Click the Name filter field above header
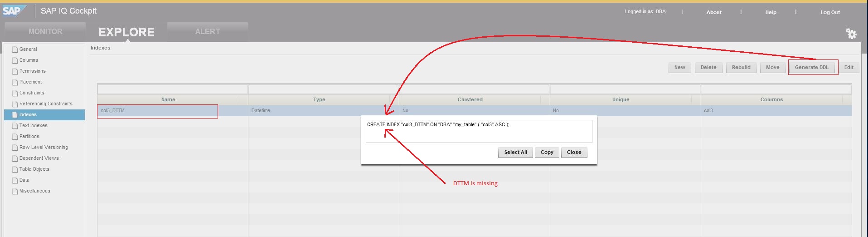Screen dimensions: 868x237 point(172,89)
